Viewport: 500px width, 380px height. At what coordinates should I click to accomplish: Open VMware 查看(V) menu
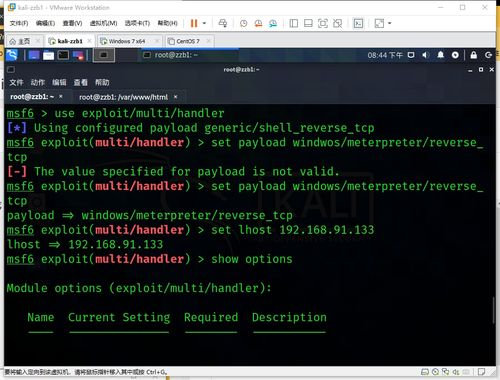coord(72,23)
